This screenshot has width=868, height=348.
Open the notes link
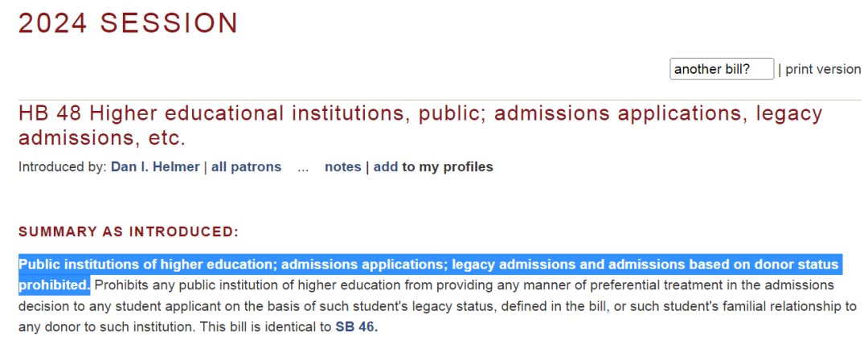(342, 166)
